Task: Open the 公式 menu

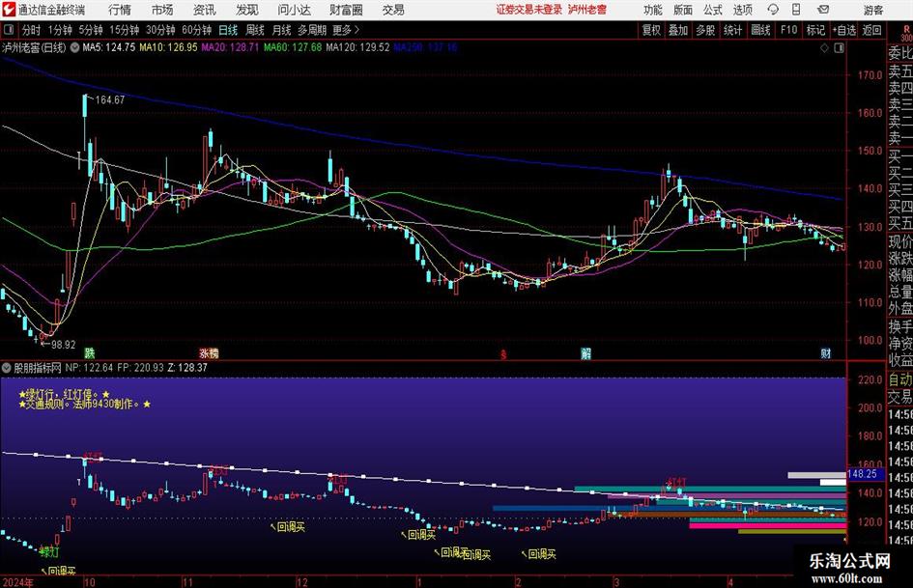Action: coord(713,10)
